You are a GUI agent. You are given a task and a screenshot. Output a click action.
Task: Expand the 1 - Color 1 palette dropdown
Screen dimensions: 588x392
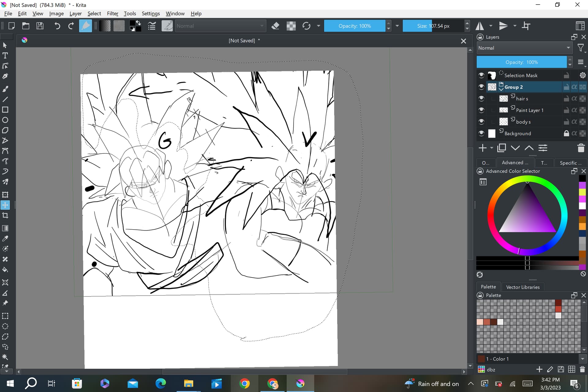click(582, 359)
